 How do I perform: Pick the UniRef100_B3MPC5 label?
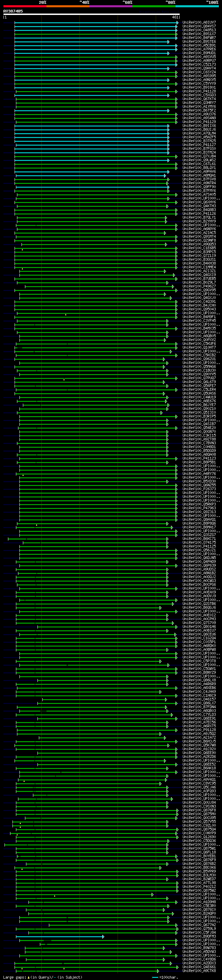click(x=199, y=252)
